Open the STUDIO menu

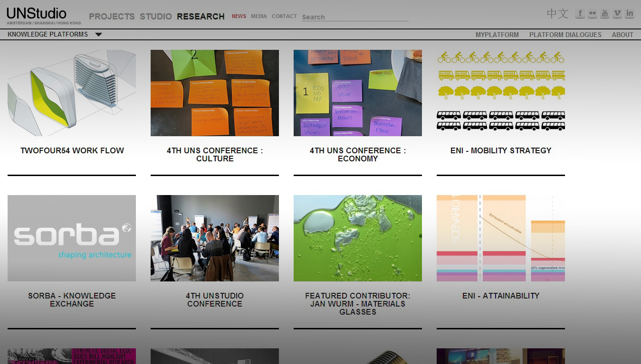(155, 16)
